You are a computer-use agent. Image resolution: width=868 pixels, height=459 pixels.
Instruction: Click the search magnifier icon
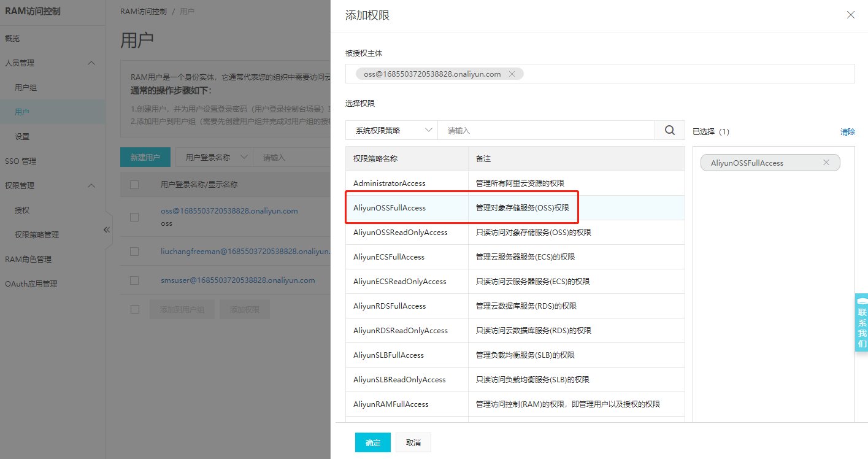[x=669, y=129]
